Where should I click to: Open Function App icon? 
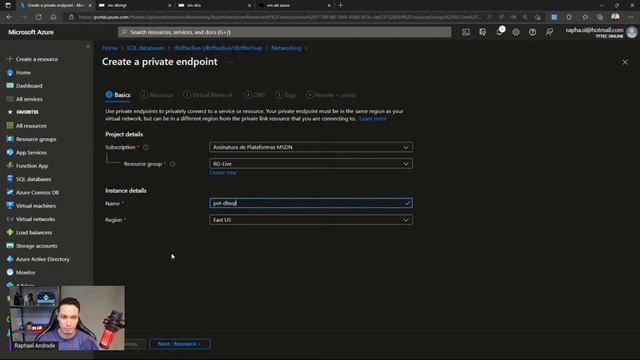point(10,166)
